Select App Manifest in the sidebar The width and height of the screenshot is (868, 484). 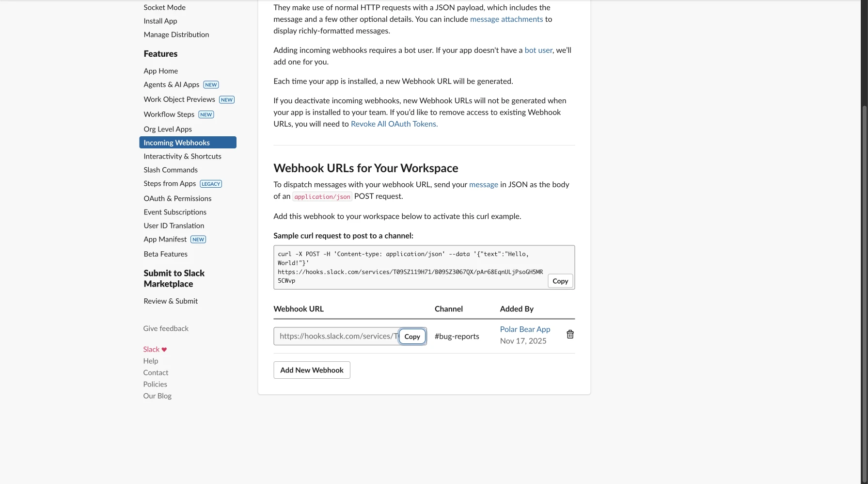[x=165, y=239]
